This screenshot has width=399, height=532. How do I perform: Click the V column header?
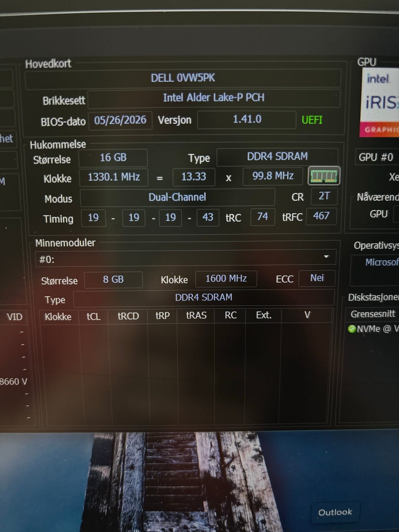(x=307, y=315)
